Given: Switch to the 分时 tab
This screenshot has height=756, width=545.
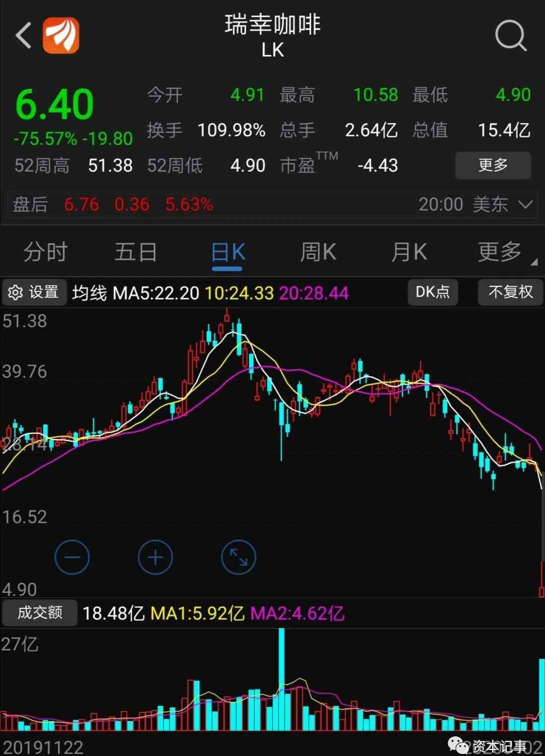Looking at the screenshot, I should point(45,251).
